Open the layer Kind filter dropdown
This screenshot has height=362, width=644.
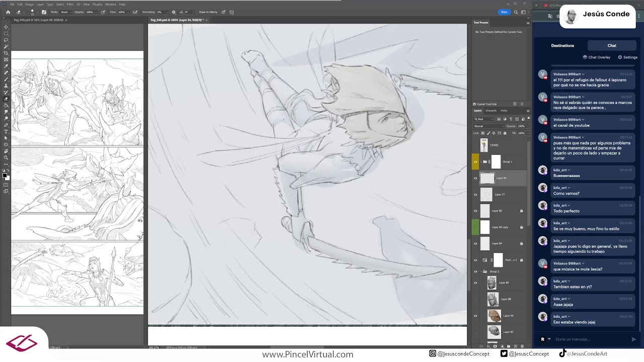tap(485, 119)
